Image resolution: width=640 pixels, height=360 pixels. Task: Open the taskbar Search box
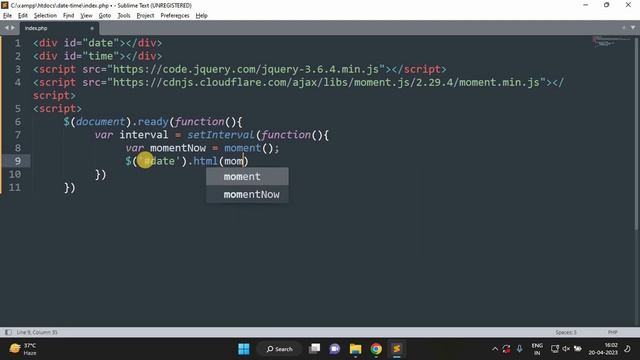pyautogui.click(x=280, y=349)
